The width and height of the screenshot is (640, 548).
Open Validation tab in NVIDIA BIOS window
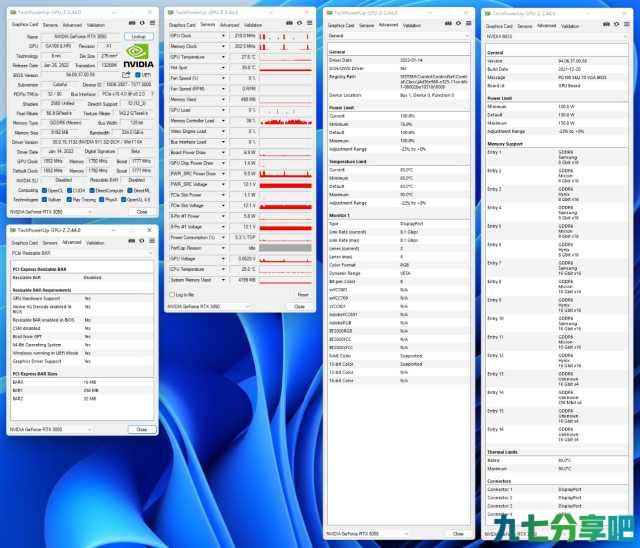570,26
